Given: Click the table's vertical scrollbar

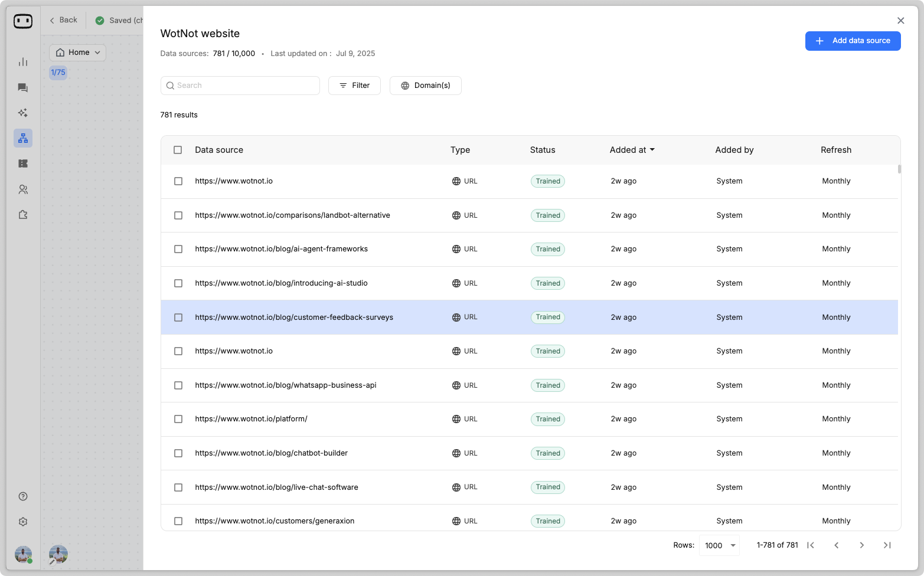Looking at the screenshot, I should coord(899,169).
